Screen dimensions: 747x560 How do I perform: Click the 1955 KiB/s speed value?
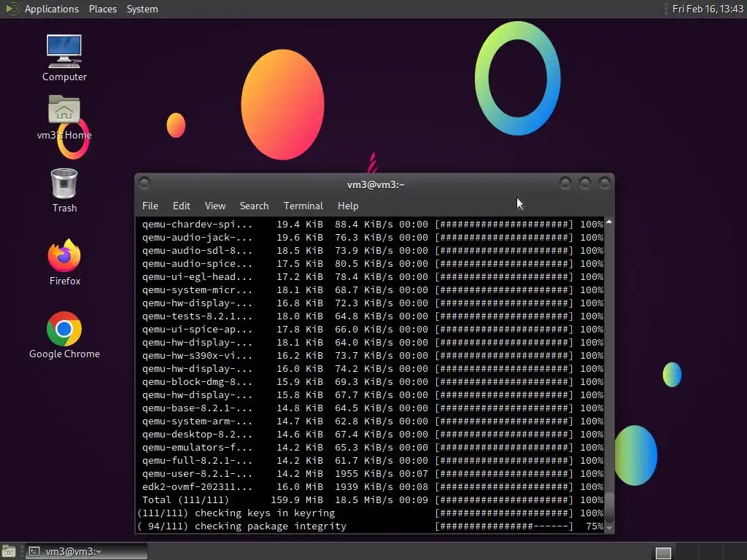pos(364,474)
